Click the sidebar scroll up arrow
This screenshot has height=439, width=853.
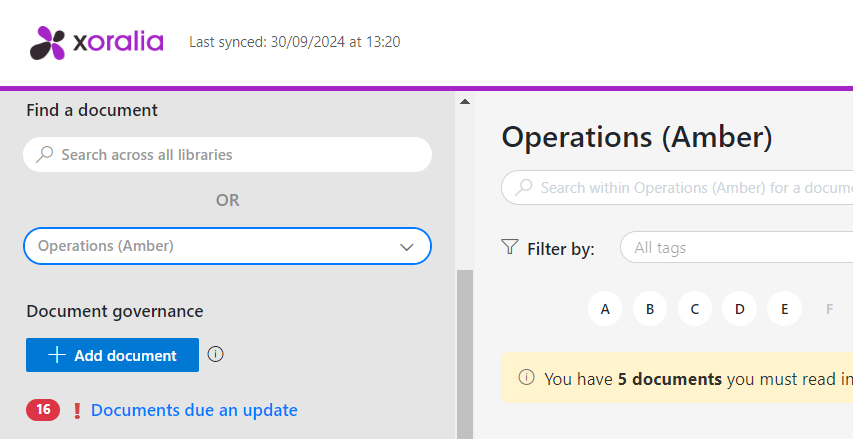[465, 101]
